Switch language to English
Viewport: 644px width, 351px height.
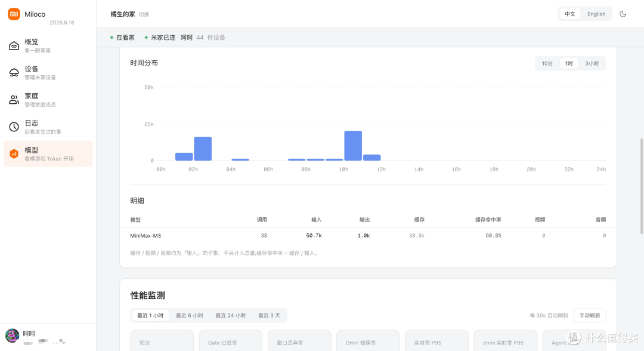tap(596, 14)
